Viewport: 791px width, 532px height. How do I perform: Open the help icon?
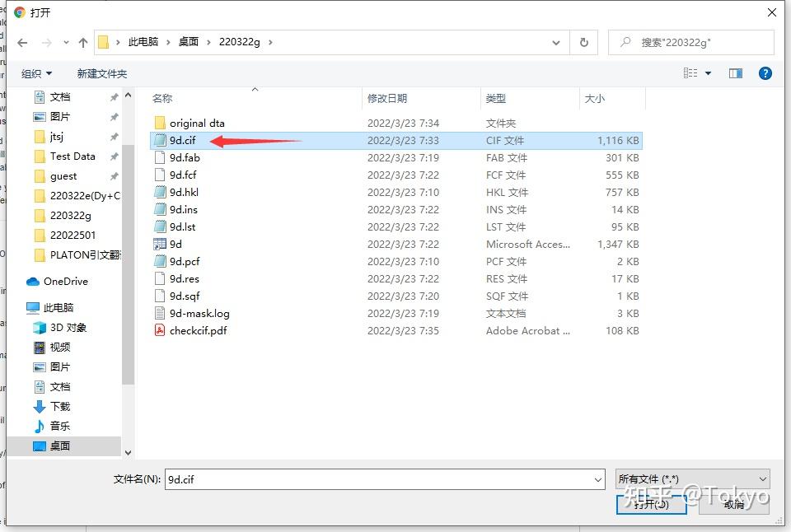(x=765, y=72)
